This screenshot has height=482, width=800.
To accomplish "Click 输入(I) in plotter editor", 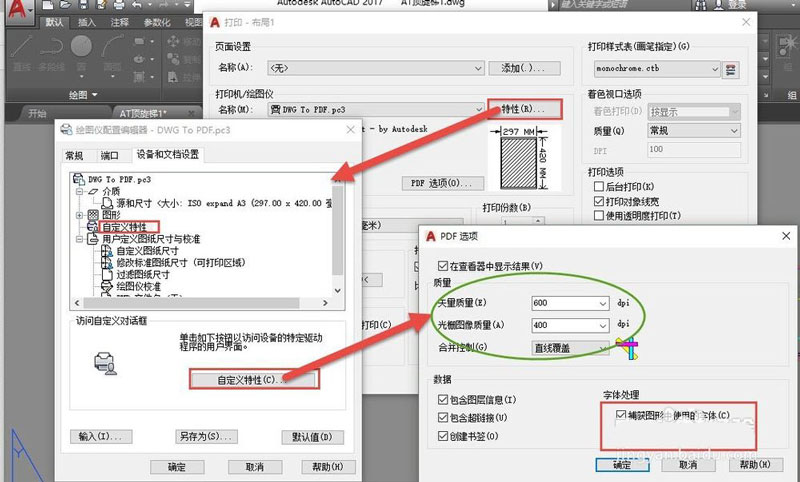I will point(101,436).
